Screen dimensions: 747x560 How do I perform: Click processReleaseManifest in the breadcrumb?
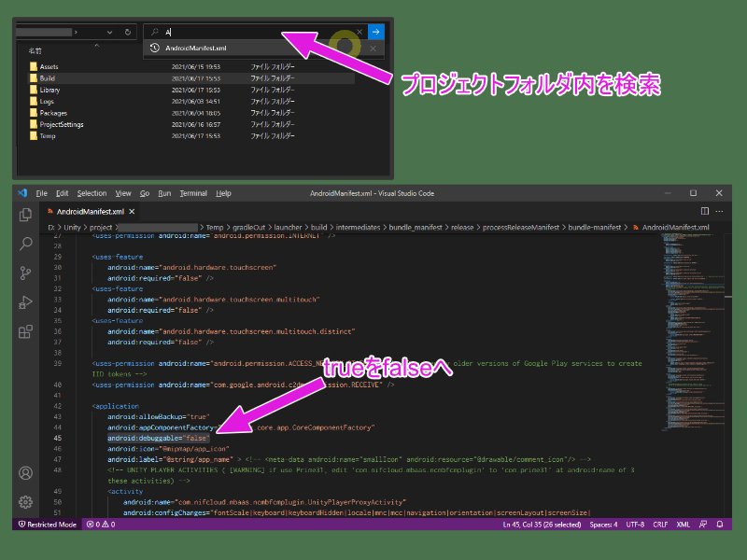click(x=521, y=227)
